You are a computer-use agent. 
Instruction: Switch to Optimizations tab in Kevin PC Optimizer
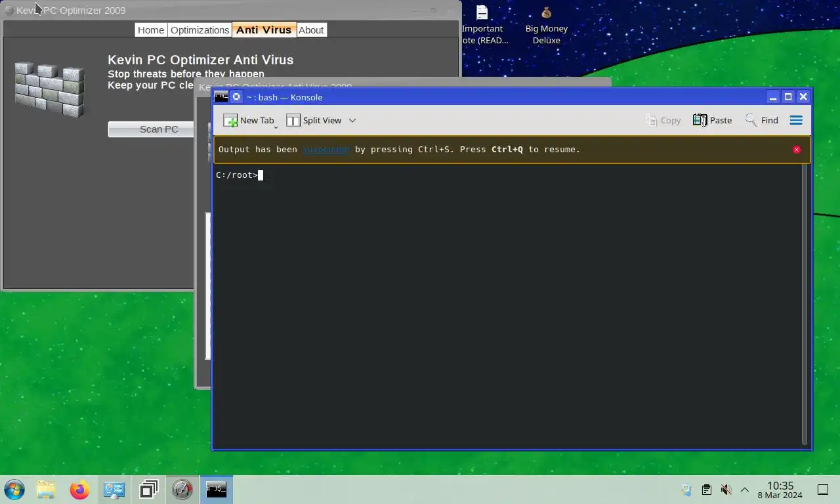point(199,30)
